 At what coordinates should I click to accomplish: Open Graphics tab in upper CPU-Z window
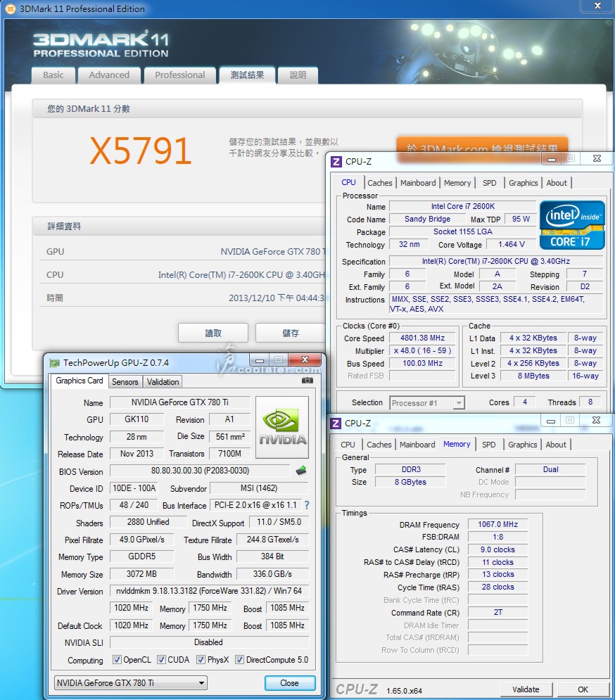[x=524, y=183]
